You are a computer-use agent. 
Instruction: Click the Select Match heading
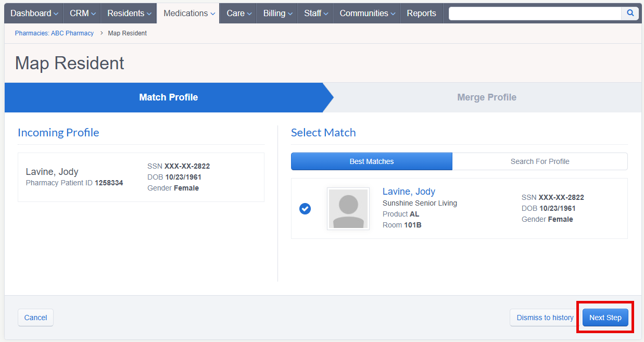pyautogui.click(x=323, y=133)
